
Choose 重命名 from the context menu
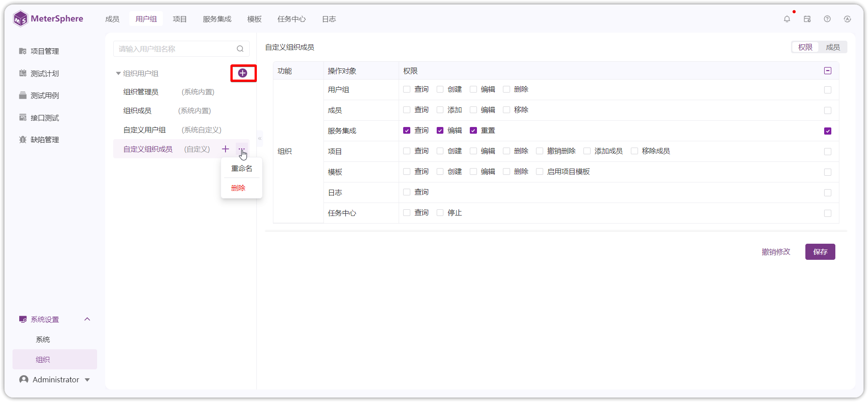coord(242,169)
